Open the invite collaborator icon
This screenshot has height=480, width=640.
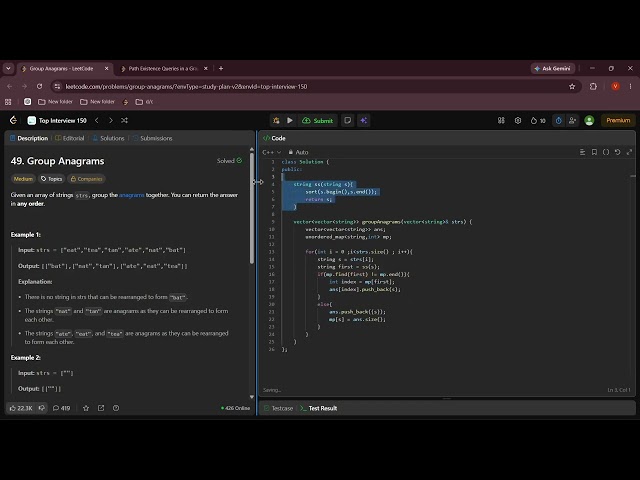pyautogui.click(x=572, y=120)
